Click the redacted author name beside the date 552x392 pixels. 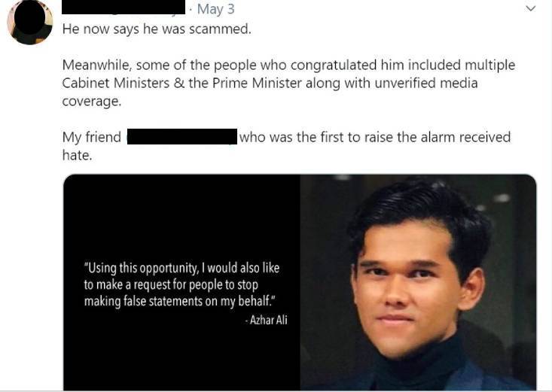123,9
